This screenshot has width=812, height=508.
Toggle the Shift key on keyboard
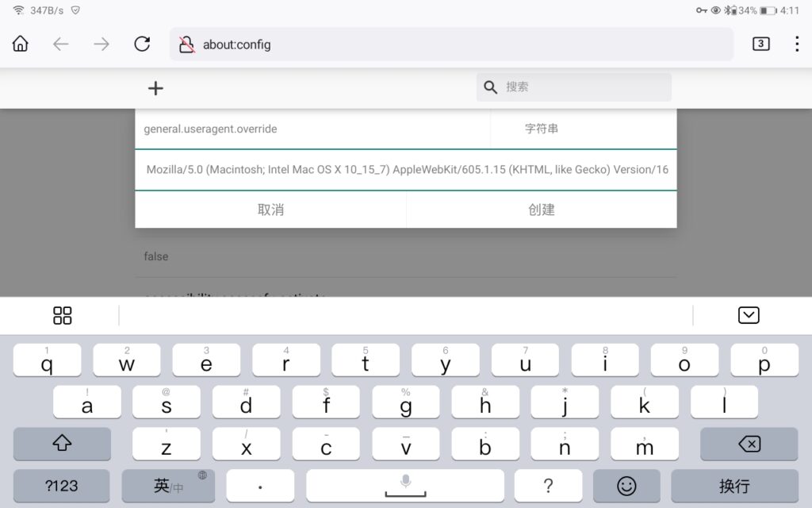point(62,444)
